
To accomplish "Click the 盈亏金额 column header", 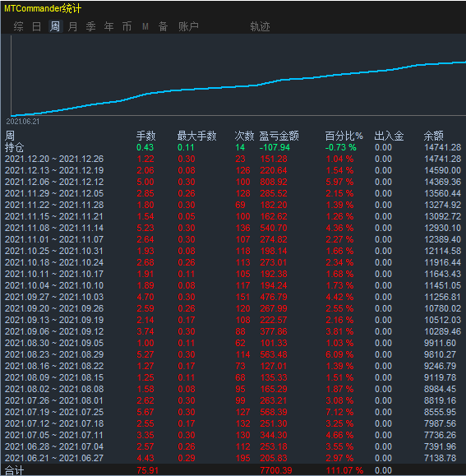I will pos(279,136).
